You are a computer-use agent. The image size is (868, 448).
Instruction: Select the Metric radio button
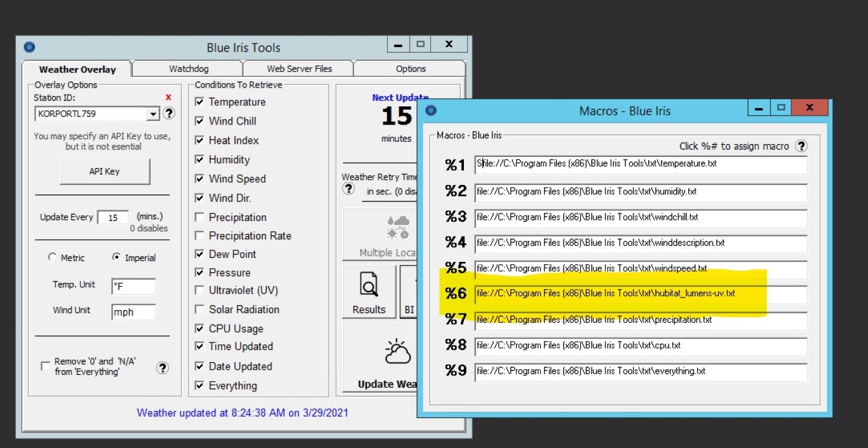[52, 257]
